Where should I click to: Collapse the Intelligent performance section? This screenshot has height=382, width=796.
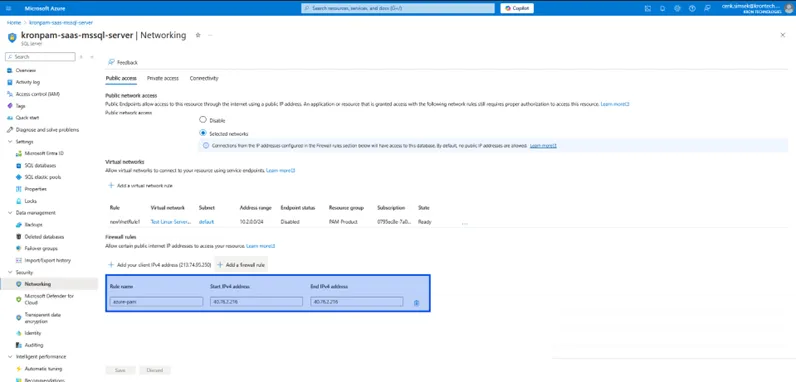[9, 357]
